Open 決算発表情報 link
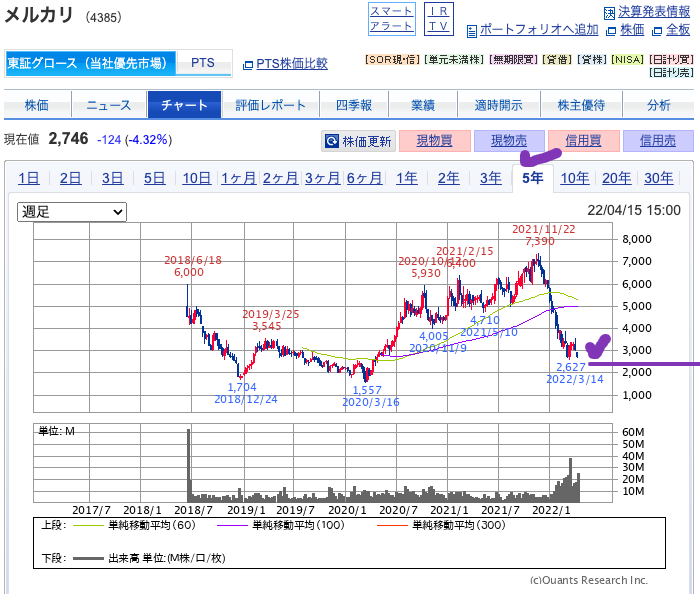The width and height of the screenshot is (700, 594). [654, 12]
